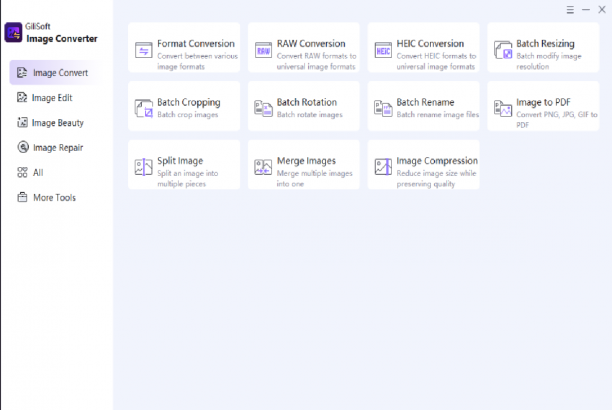Screen dimensions: 612x410
Task: Click 'Reduce image size while preserving quality' text
Action: 436,178
